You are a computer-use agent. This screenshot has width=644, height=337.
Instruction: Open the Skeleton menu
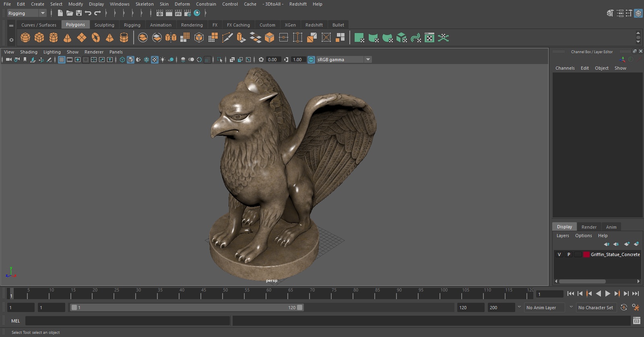(x=144, y=4)
